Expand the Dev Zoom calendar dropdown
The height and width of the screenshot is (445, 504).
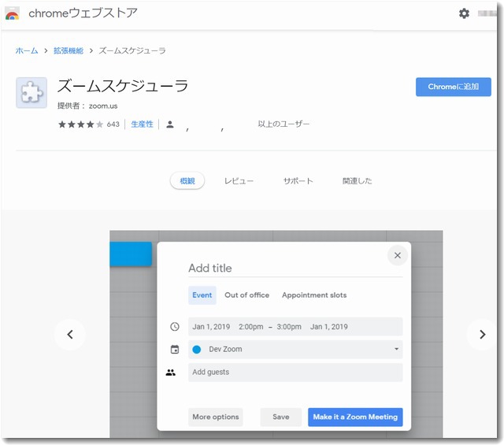[396, 349]
